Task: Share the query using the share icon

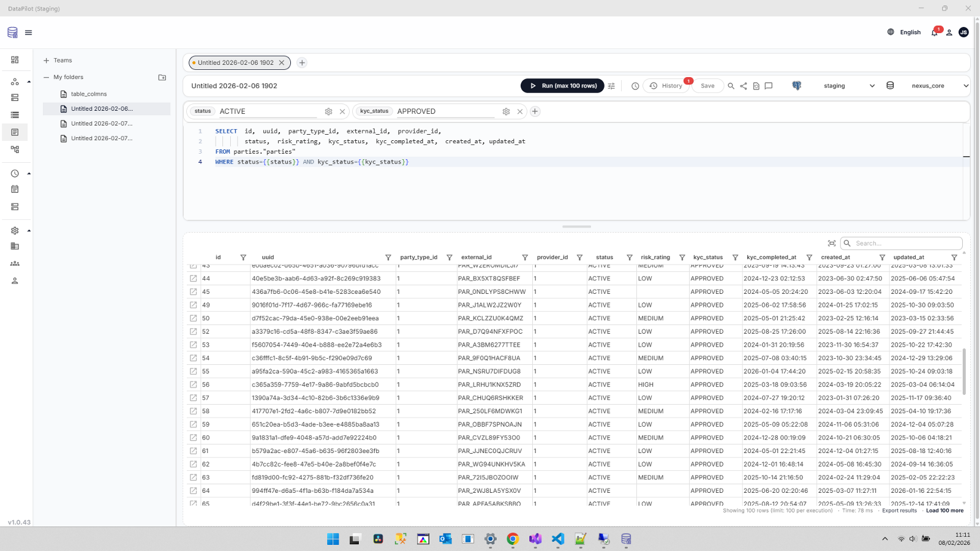Action: click(743, 86)
